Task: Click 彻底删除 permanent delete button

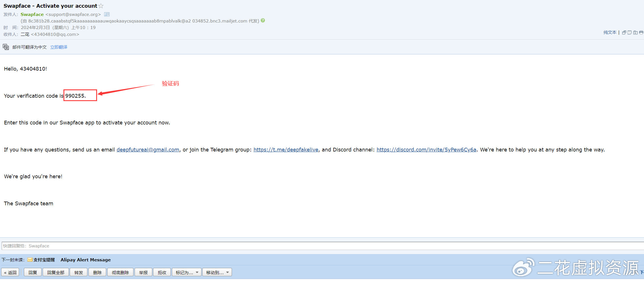Action: [120, 272]
